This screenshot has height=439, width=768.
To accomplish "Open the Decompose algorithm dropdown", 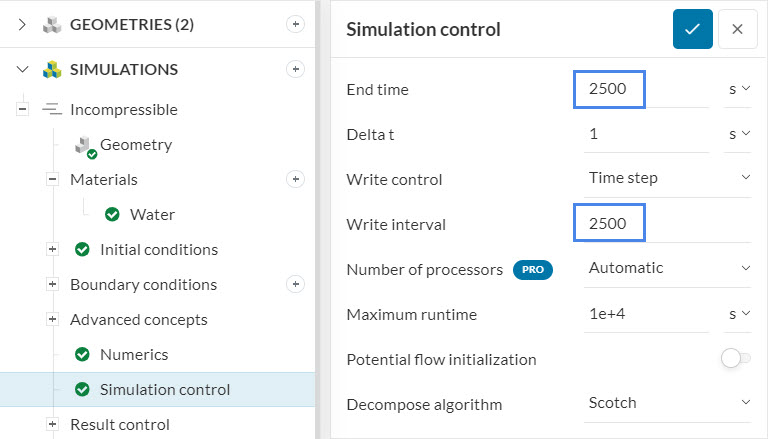I will (668, 403).
